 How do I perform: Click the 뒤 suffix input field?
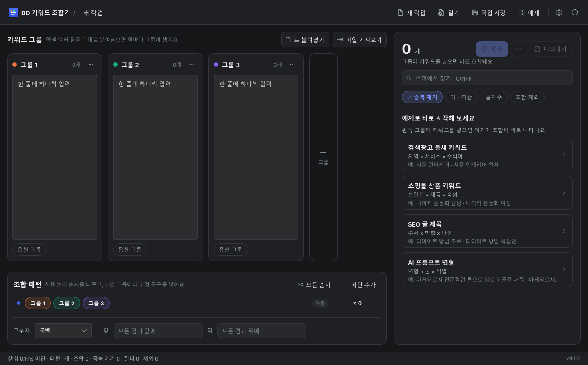click(262, 331)
